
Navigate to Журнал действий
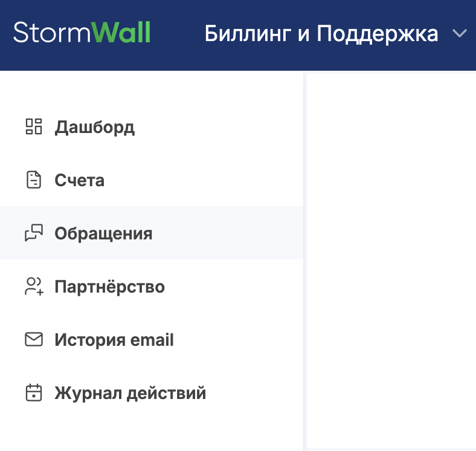coord(130,393)
